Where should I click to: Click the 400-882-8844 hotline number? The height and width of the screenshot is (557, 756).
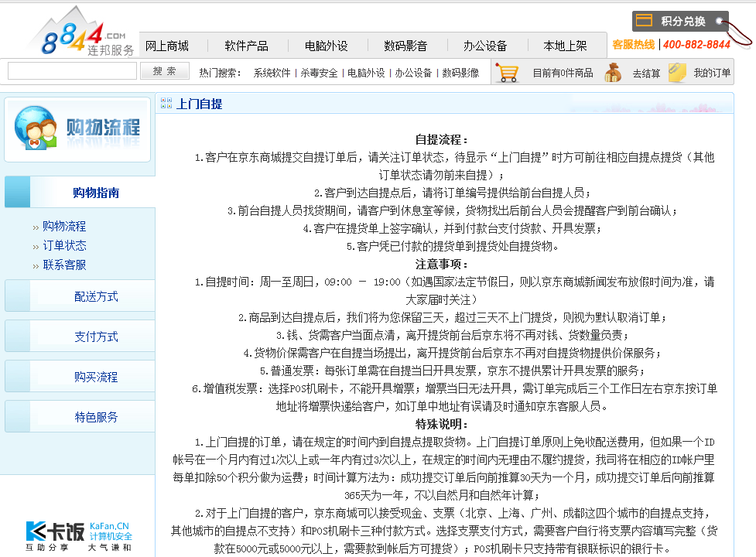(696, 45)
